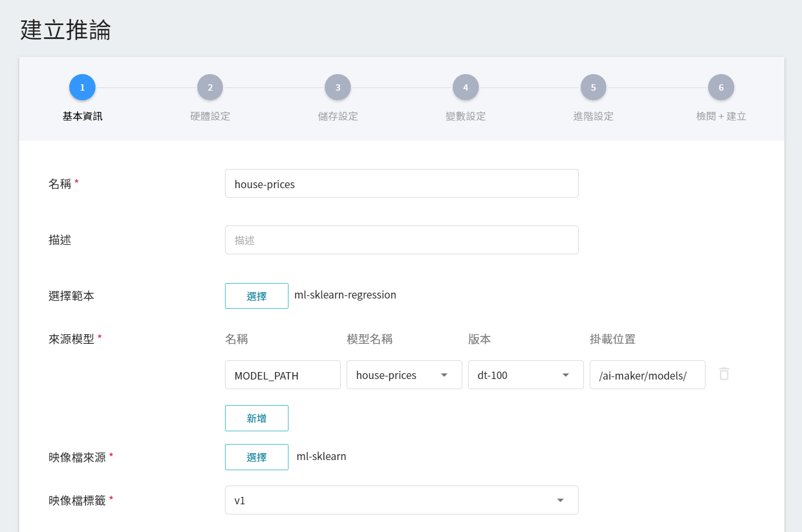Select step 4 變數設定
Image resolution: width=802 pixels, height=532 pixels.
tap(466, 87)
